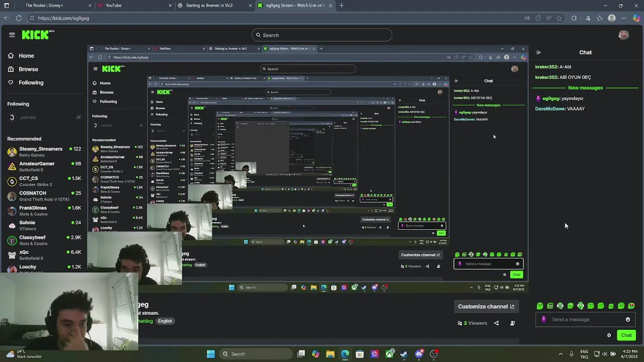Click the multicolored emote above the main message box

(x=631, y=306)
